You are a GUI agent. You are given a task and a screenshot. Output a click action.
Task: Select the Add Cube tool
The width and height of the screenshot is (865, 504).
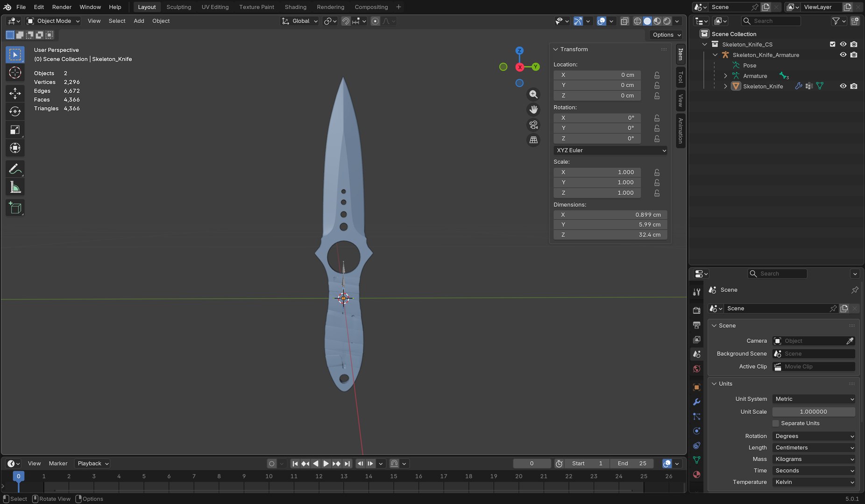[15, 208]
